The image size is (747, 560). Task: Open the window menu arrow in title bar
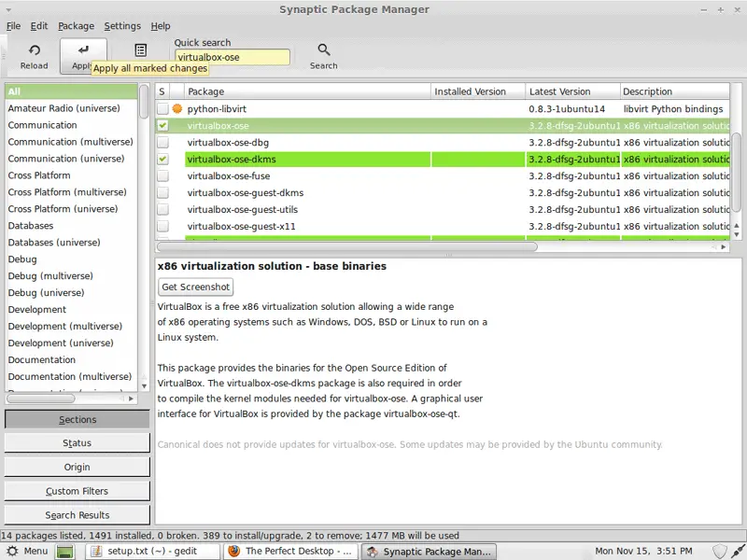click(8, 9)
